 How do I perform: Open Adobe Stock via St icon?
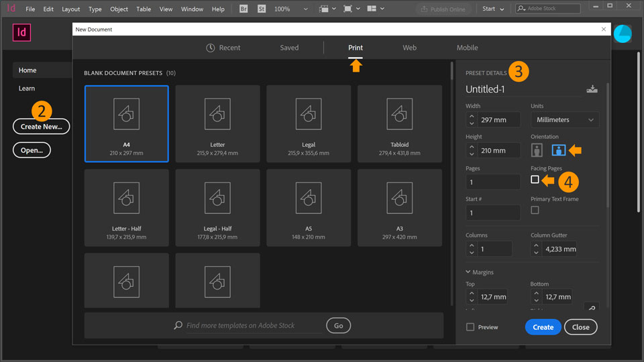[x=262, y=9]
